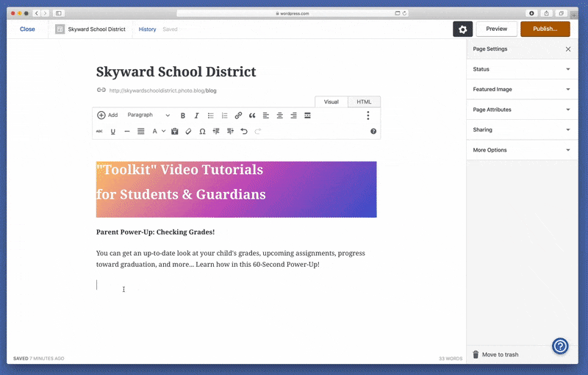This screenshot has height=375, width=588.
Task: Toggle the advanced toolbar via three dots
Action: (368, 115)
